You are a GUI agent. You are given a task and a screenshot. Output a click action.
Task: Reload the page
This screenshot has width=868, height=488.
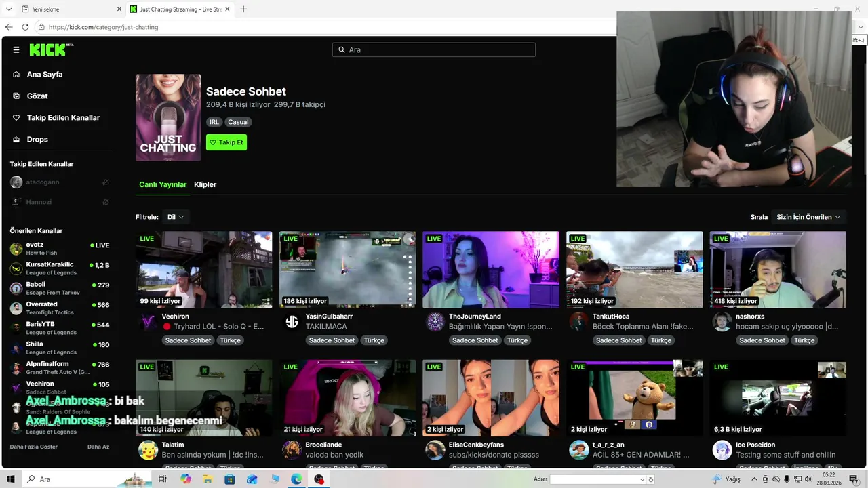(25, 27)
